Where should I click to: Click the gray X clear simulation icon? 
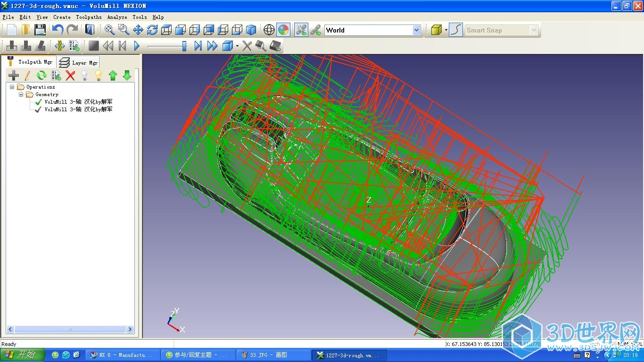(x=247, y=46)
